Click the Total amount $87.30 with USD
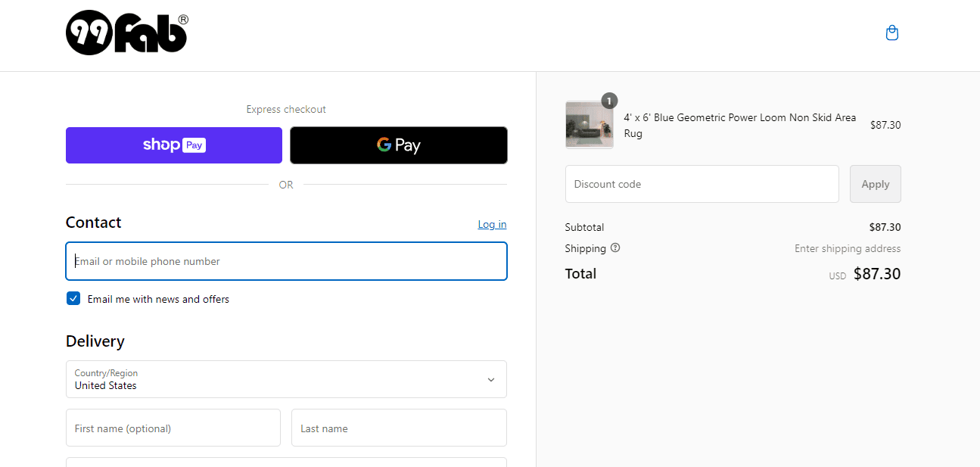980x467 pixels. (x=865, y=274)
